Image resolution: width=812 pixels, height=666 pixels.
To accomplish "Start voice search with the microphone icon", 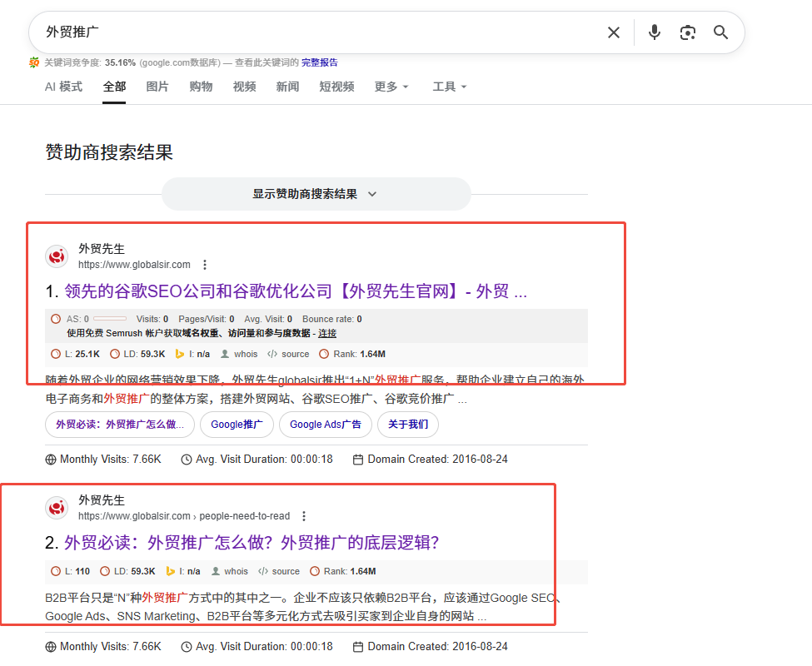I will 655,32.
